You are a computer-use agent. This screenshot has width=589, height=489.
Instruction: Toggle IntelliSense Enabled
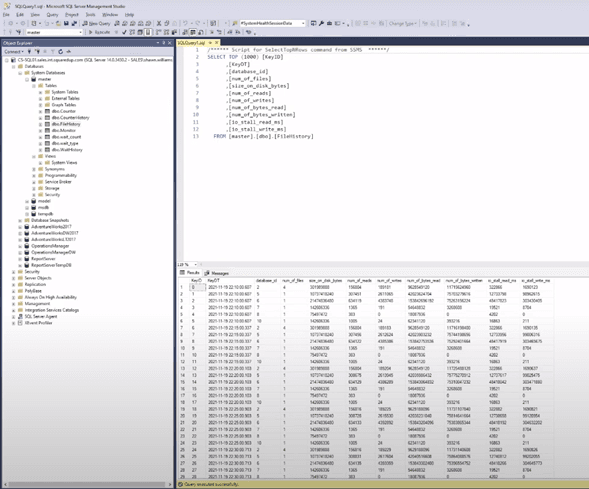coord(148,32)
